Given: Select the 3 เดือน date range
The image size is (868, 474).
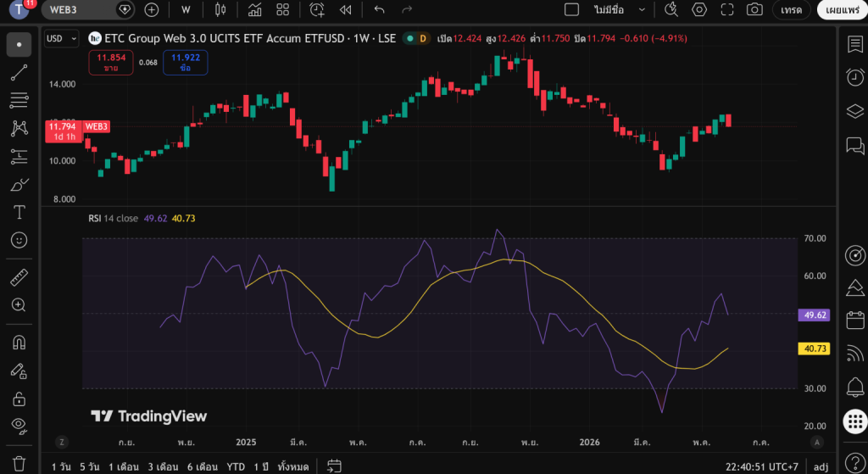Looking at the screenshot, I should (x=162, y=467).
